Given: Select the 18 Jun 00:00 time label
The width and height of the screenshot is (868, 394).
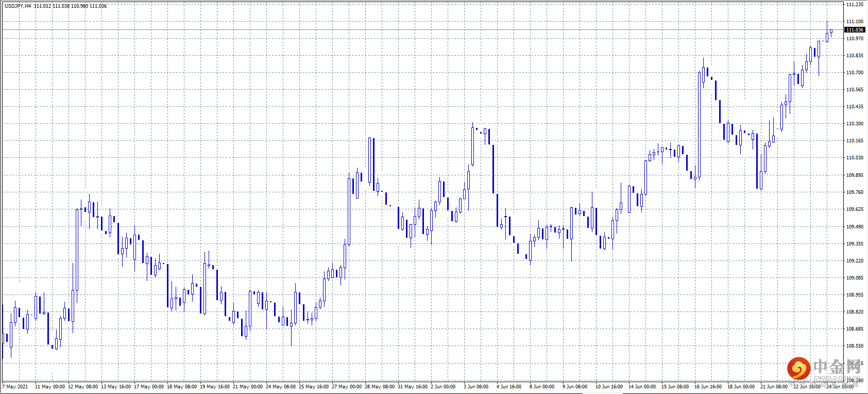Looking at the screenshot, I should 741,387.
